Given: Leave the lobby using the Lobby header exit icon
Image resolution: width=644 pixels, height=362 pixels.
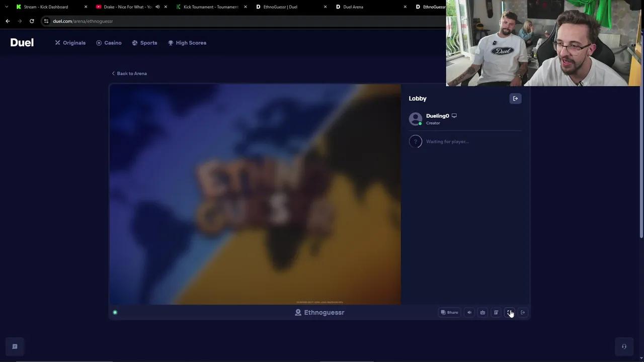Looking at the screenshot, I should click(x=515, y=99).
